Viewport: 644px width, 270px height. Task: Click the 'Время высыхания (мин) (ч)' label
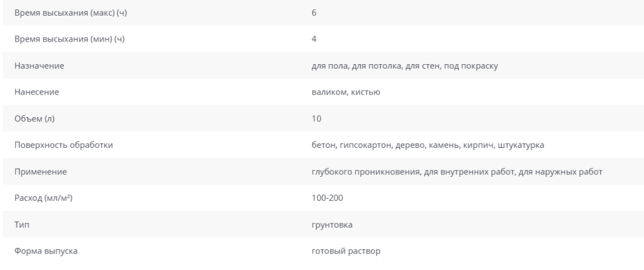69,39
